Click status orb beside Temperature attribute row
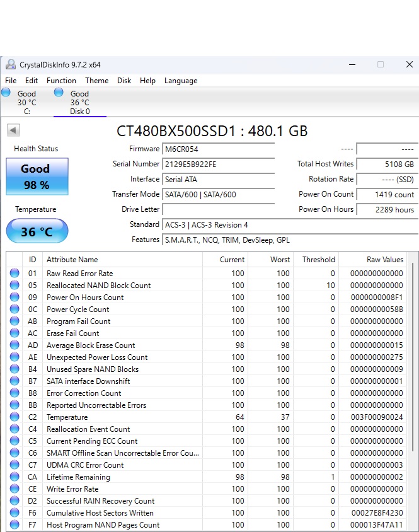Screen dimensions: 419x532 14,417
